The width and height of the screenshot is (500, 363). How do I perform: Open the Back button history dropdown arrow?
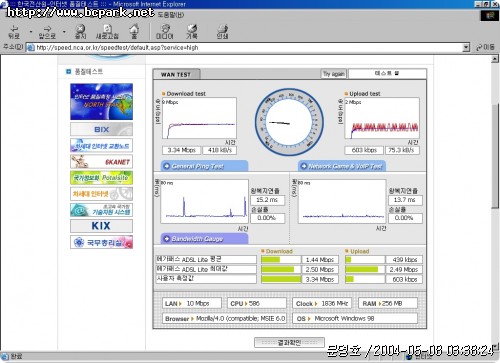pyautogui.click(x=31, y=32)
